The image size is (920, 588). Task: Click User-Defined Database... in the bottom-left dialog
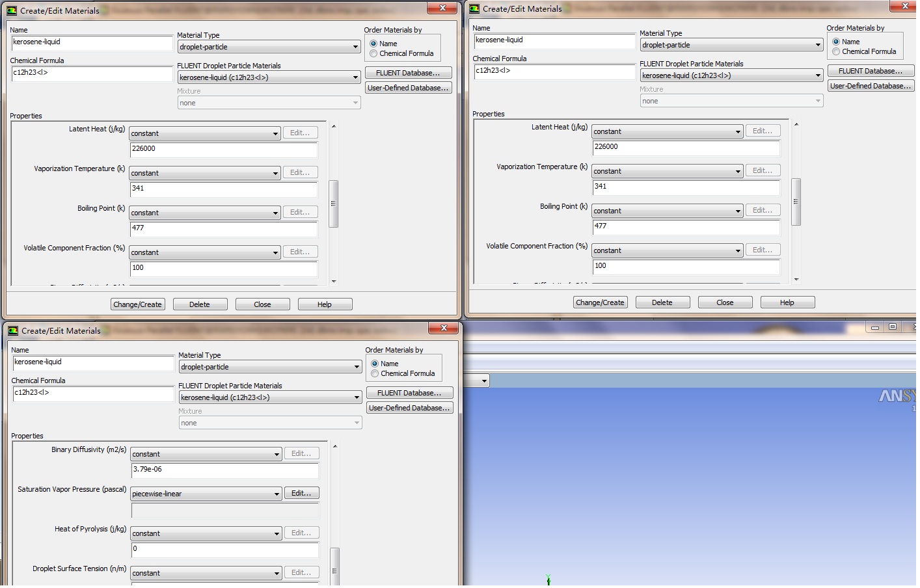tap(409, 408)
